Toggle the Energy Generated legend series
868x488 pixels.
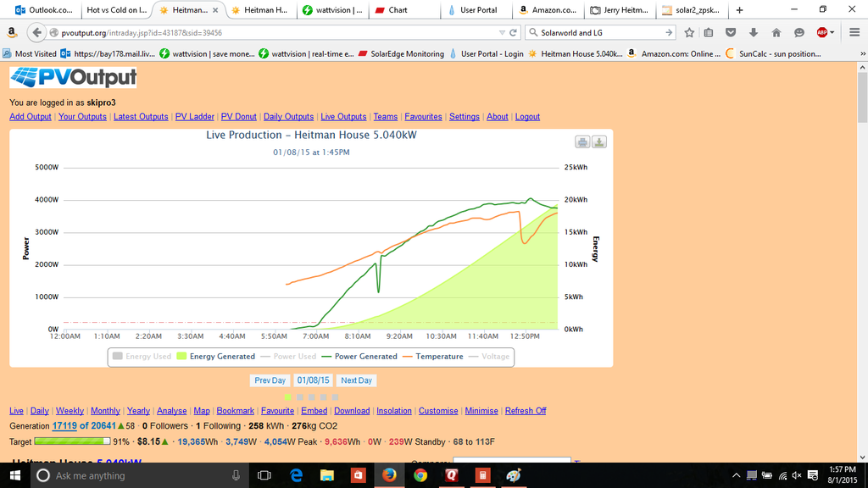point(216,357)
